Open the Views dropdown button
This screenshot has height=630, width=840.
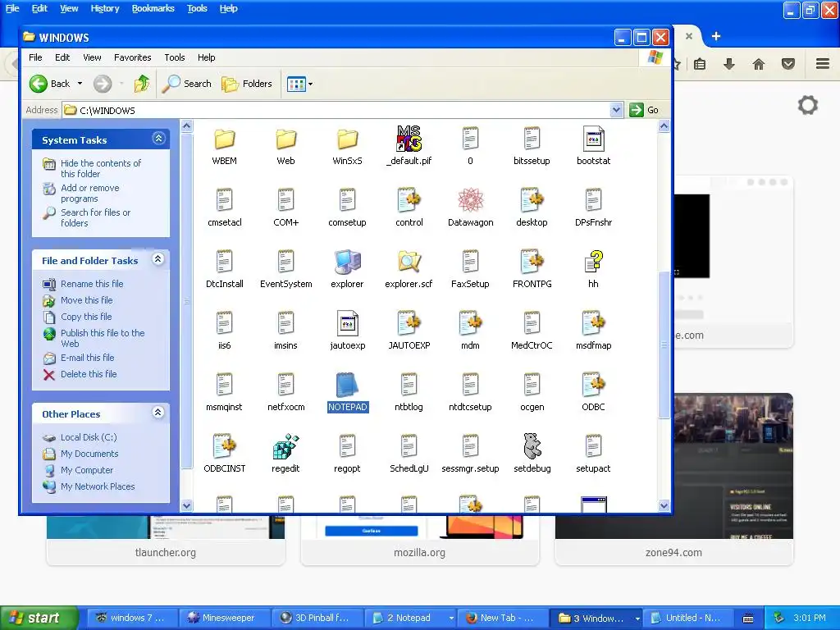coord(299,84)
